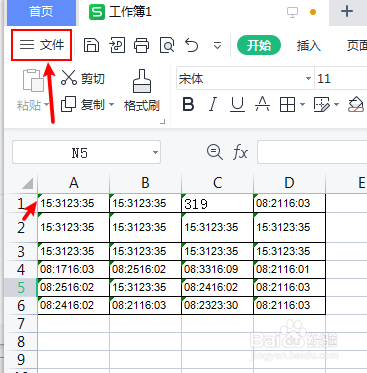Click the zoom magnifier icon near formula bar
367x373 pixels.
click(214, 152)
